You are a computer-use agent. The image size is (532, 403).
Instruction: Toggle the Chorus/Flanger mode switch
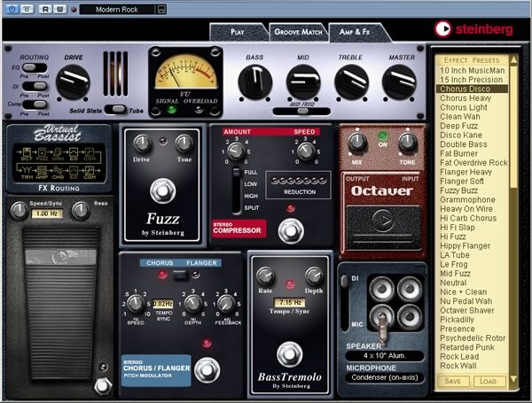pos(180,275)
